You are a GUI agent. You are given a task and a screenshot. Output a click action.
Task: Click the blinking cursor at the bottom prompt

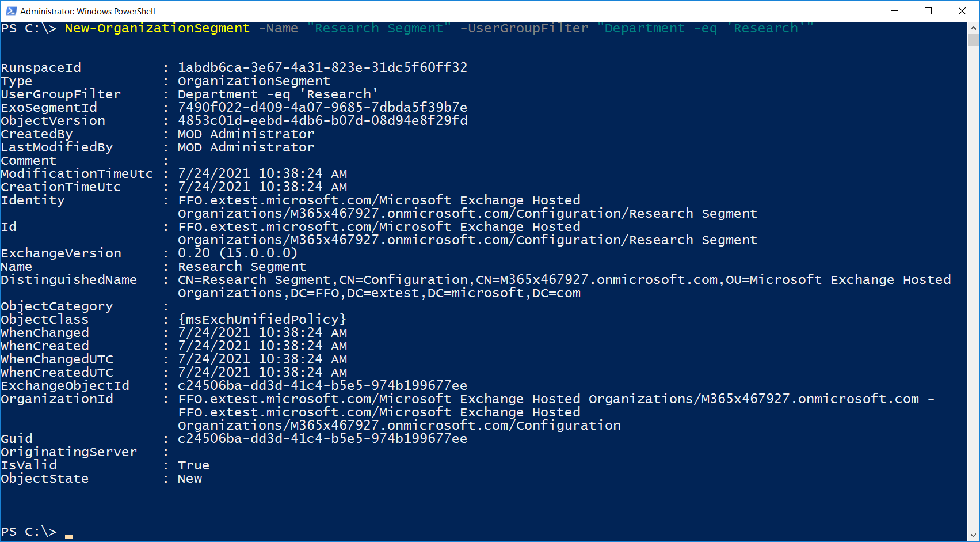[x=69, y=536]
